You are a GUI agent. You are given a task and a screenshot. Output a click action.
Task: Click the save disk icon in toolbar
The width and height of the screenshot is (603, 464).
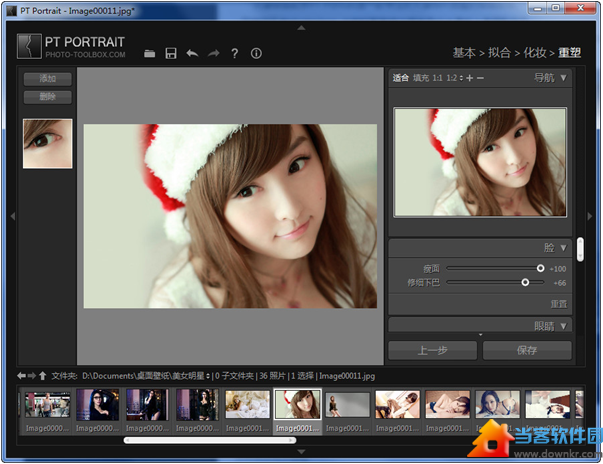click(171, 53)
